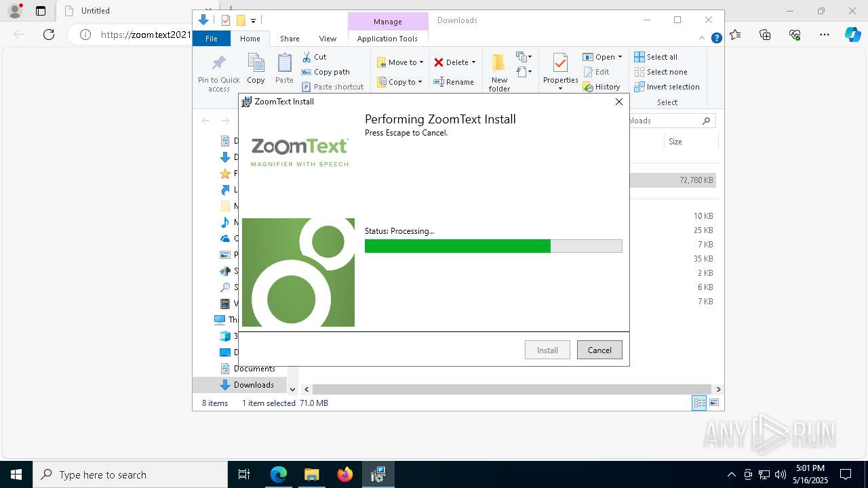Click the taskbar search box
Screen dimensions: 868x488
click(130, 474)
